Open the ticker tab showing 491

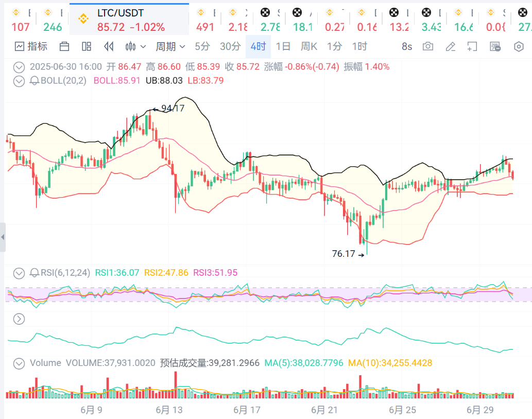coord(205,21)
